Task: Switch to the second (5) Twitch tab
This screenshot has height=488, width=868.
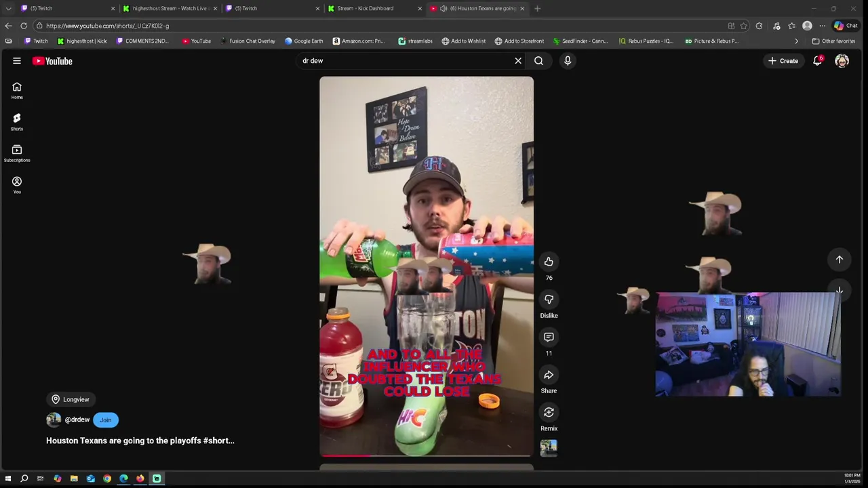Action: [x=271, y=8]
